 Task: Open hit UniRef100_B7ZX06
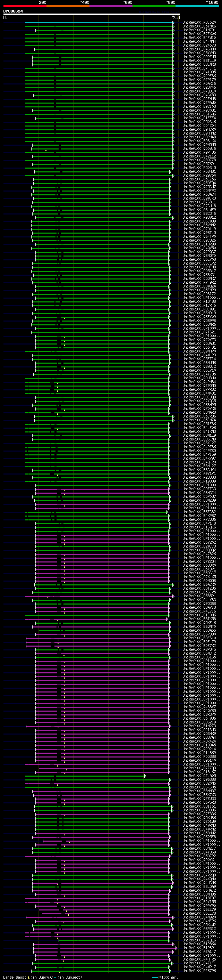click(x=199, y=34)
